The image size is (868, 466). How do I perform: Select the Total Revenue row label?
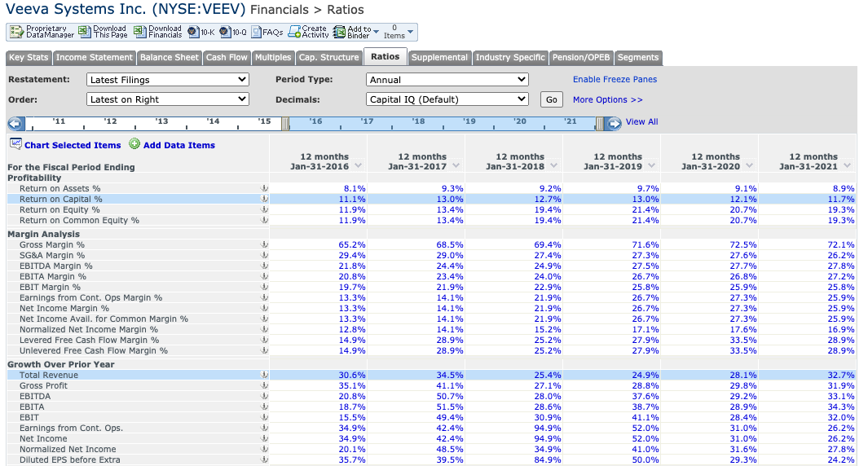coord(49,376)
